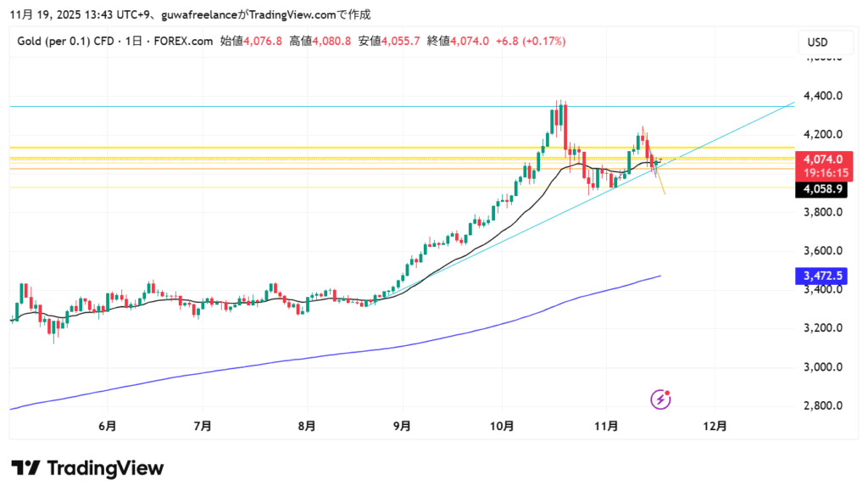
Task: Click the 9月 label on time axis
Action: coord(403,427)
